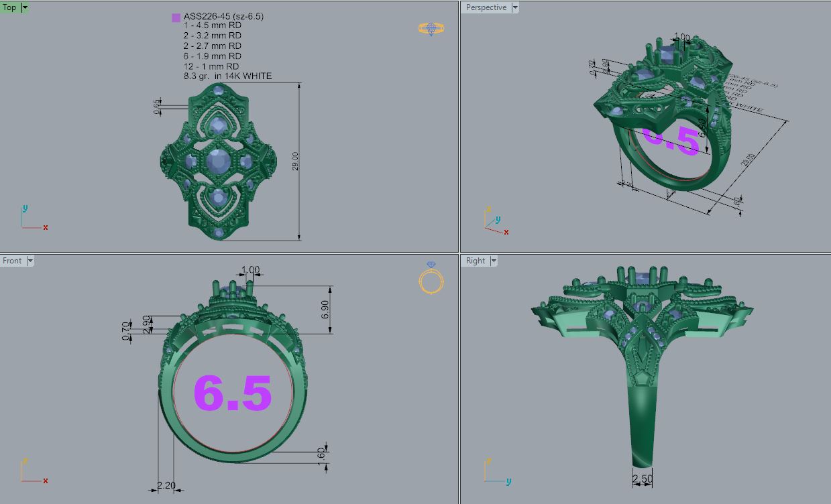
Task: Select the 1.00 dimension in Front viewport
Action: coord(250,270)
